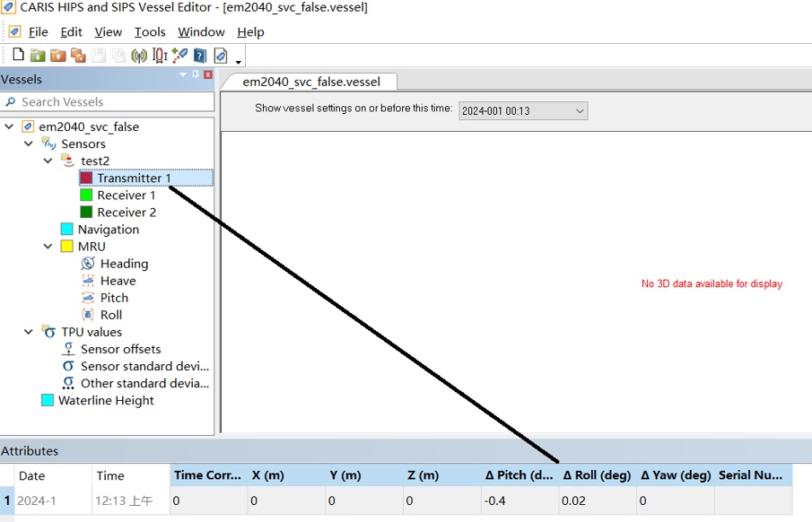Collapse the test2 sensor node

[x=48, y=161]
